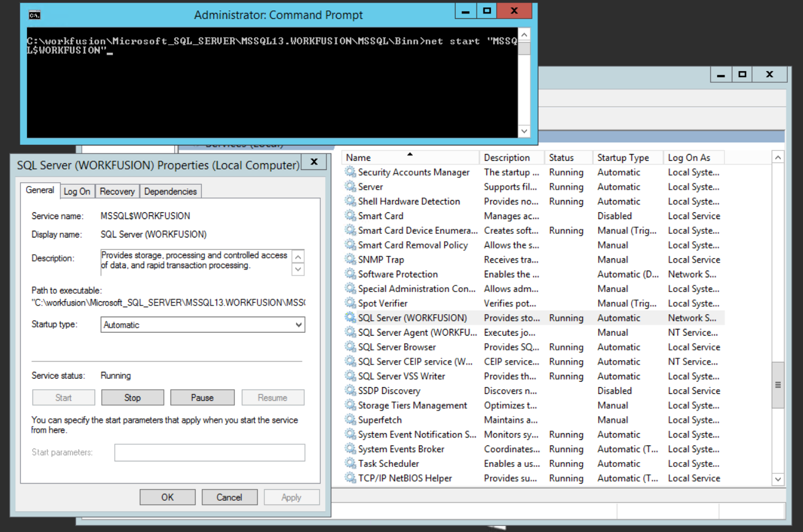The width and height of the screenshot is (803, 532).
Task: Click gear icon for Smart Card Device Enumeration
Action: pos(350,231)
